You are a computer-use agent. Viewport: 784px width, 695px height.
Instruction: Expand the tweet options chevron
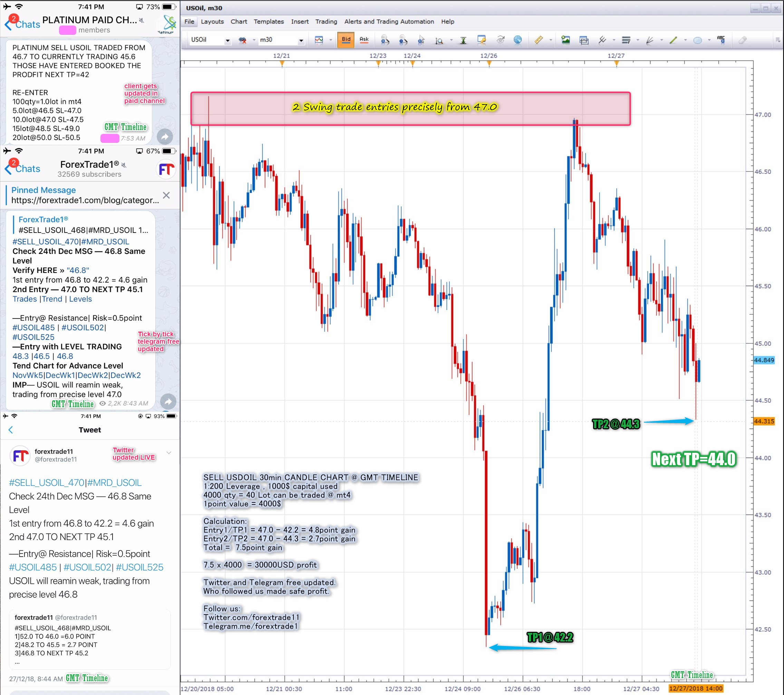coord(169,453)
